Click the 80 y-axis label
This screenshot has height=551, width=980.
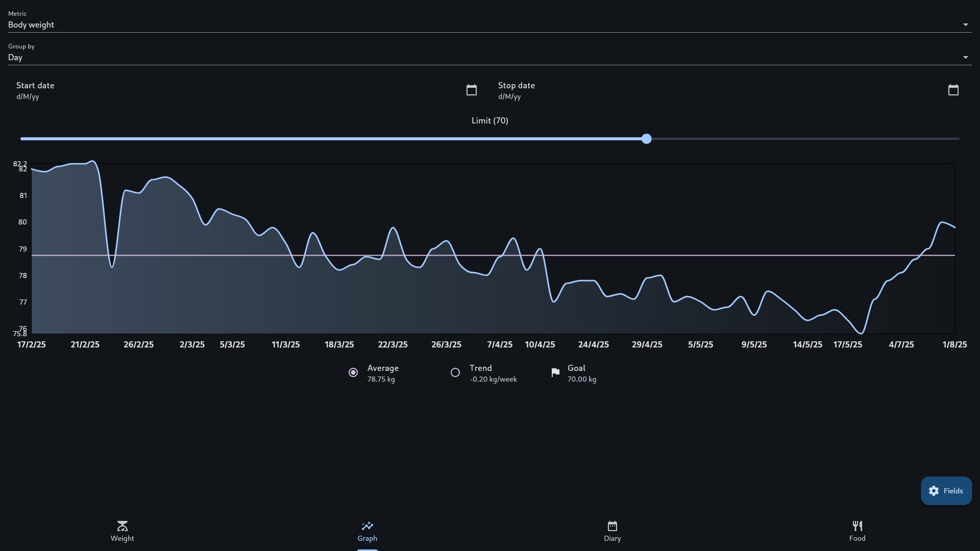coord(22,222)
